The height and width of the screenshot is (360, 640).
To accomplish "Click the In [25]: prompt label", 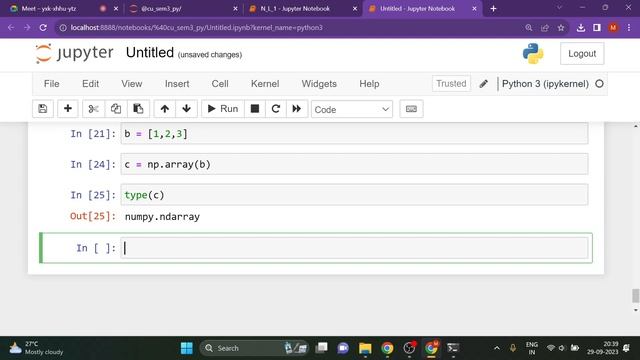I will click(x=93, y=195).
